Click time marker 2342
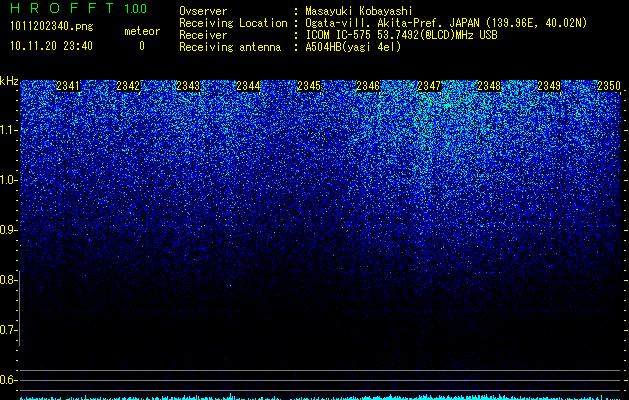 click(128, 86)
